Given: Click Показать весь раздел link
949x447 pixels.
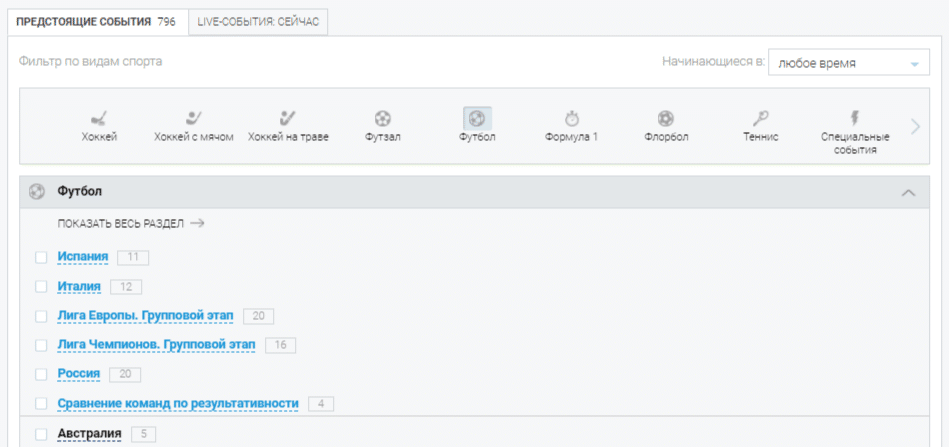Looking at the screenshot, I should tap(130, 224).
